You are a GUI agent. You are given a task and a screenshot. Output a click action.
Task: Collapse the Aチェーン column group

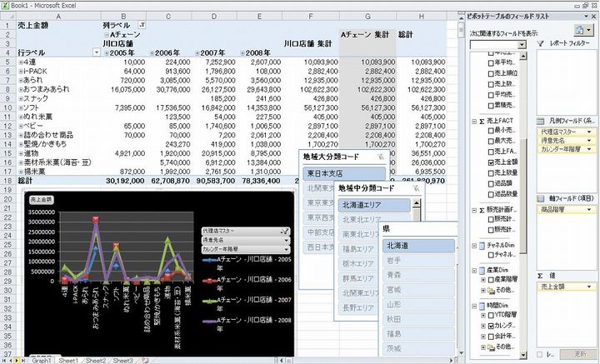point(107,35)
